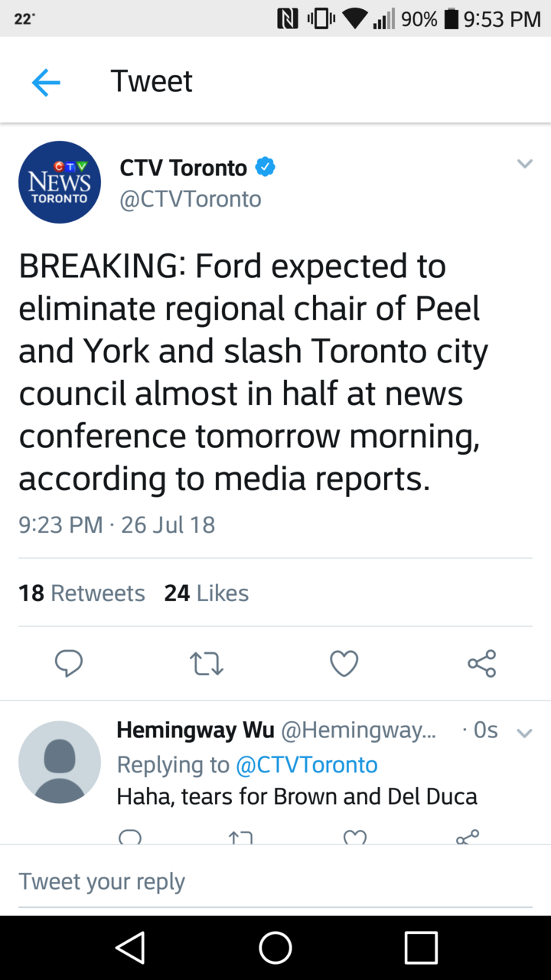Tap the blue verified badge

point(265,167)
